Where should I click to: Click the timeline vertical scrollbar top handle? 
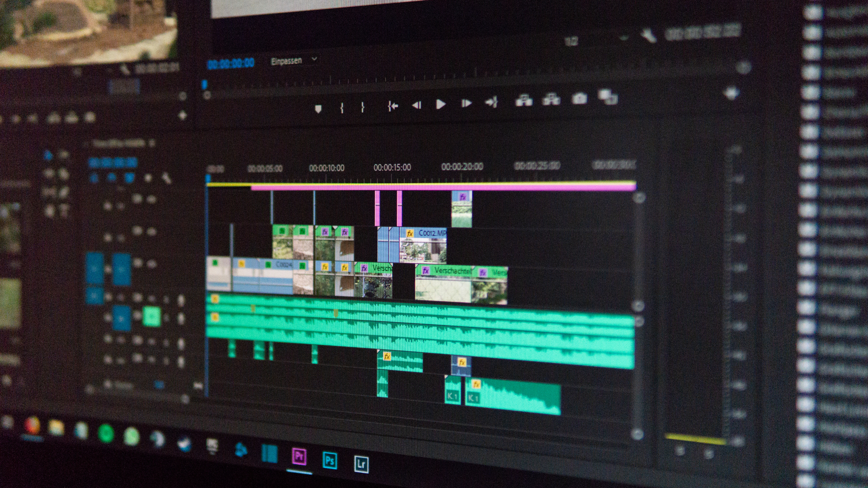(639, 198)
